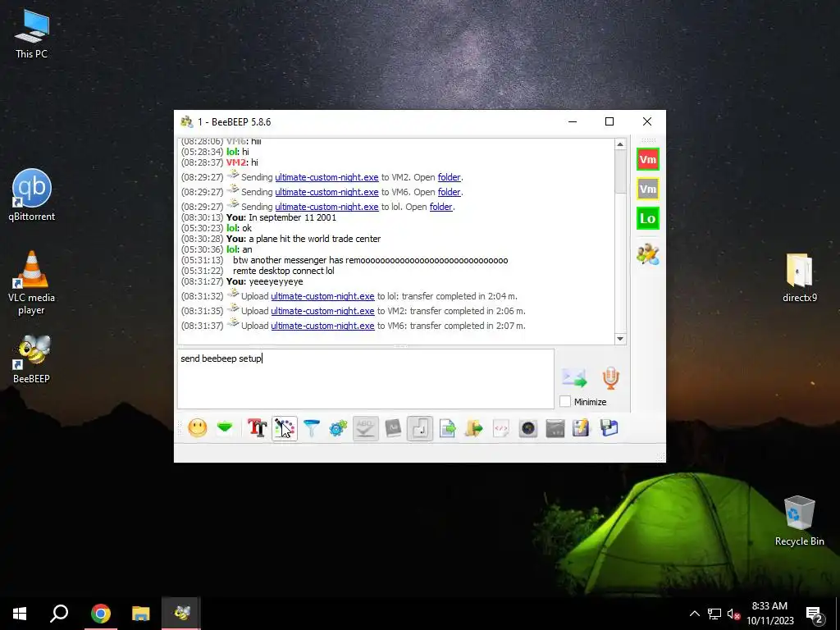Select the gray Vm user avatar
Screen dimensions: 840x630
tap(648, 189)
